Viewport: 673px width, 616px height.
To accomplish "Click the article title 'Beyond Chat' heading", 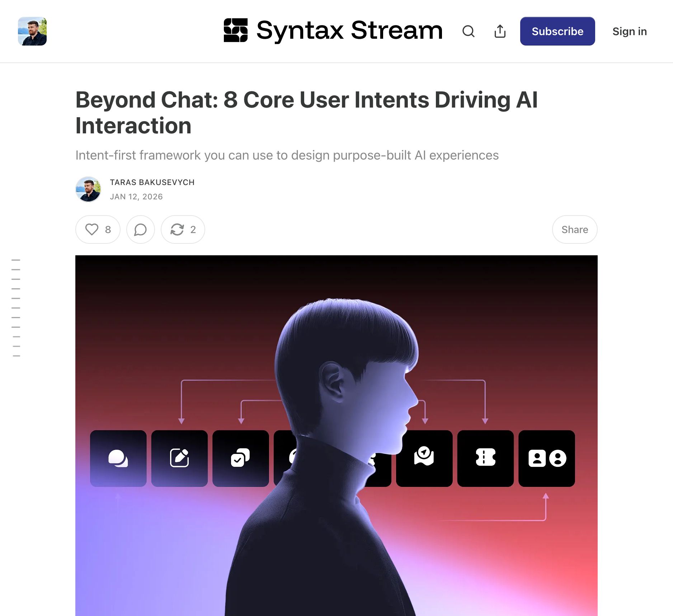I will (x=306, y=113).
